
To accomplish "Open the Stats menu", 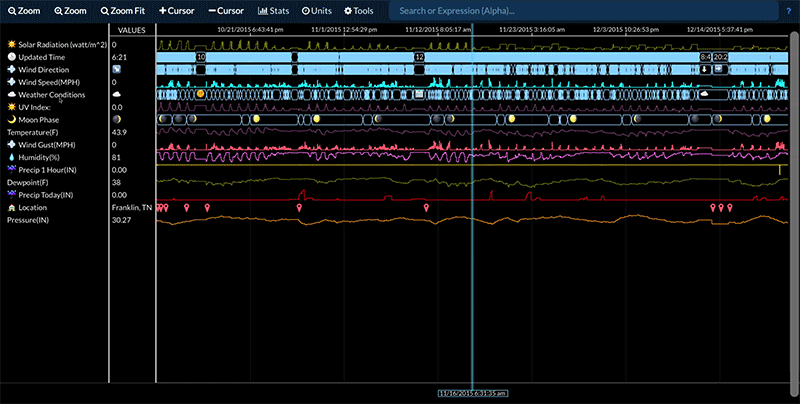I will 274,10.
